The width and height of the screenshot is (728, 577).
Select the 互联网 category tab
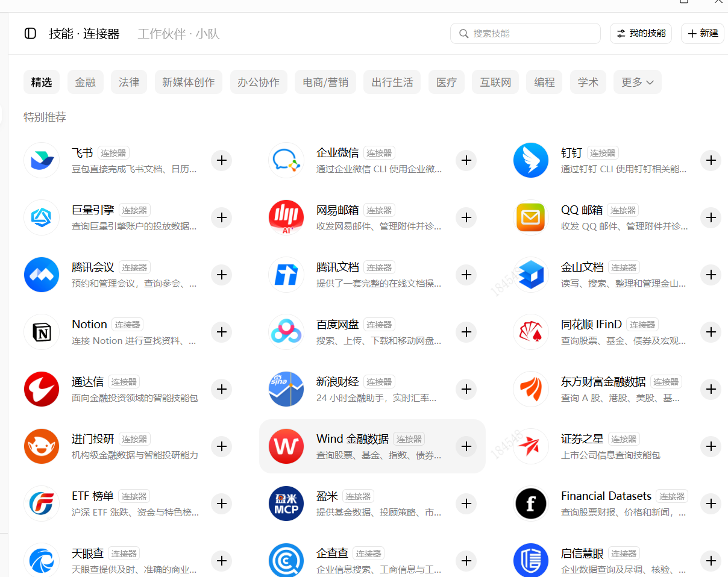point(495,82)
